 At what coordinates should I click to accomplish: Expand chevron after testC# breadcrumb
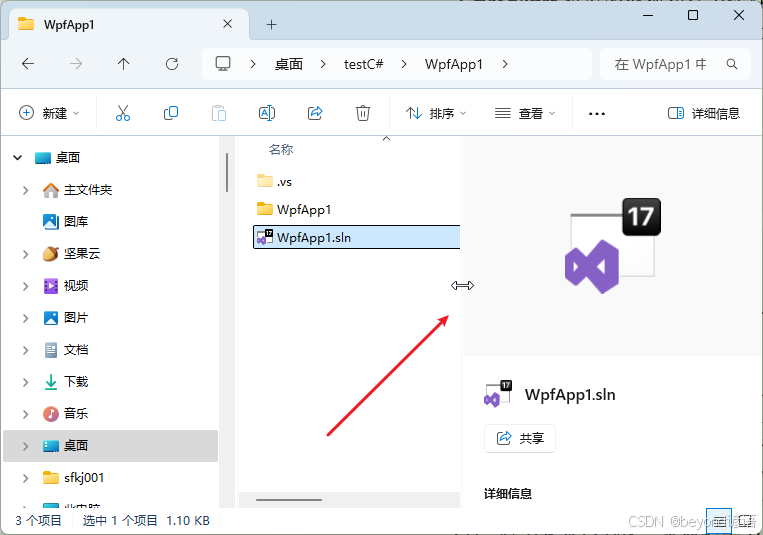404,64
